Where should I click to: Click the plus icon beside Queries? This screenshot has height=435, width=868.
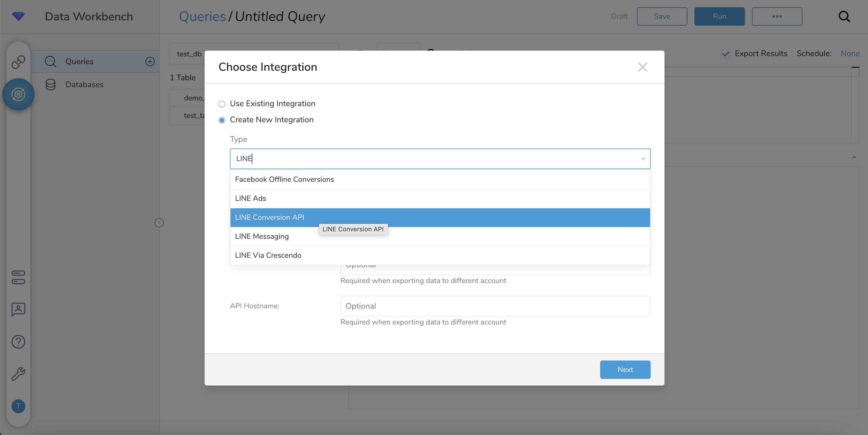[150, 61]
